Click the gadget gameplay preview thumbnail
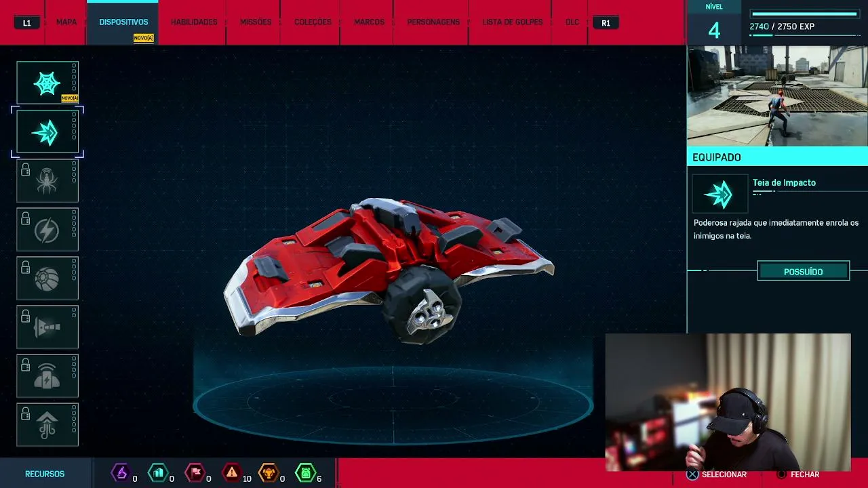This screenshot has width=868, height=488. [x=777, y=96]
